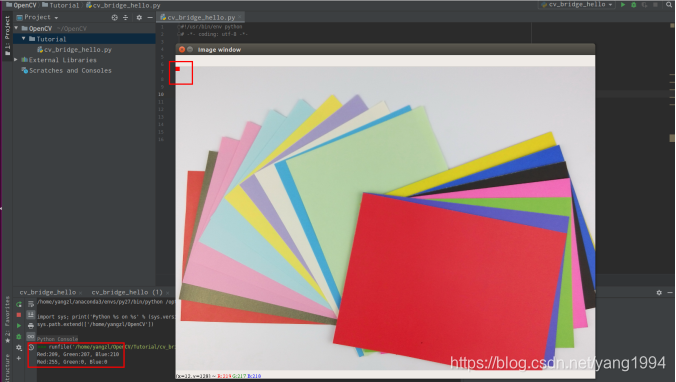Open the Project view dropdown arrow
Image resolution: width=676 pixels, height=382 pixels.
pos(56,18)
